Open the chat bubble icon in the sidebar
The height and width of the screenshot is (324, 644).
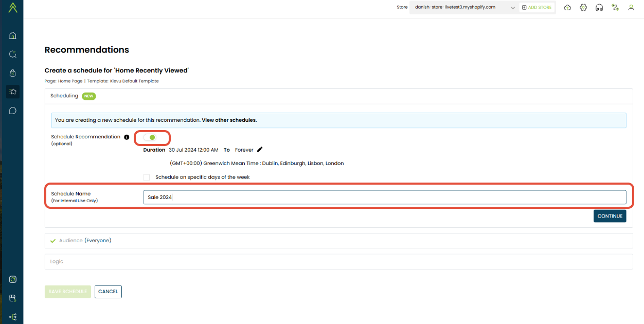point(13,111)
